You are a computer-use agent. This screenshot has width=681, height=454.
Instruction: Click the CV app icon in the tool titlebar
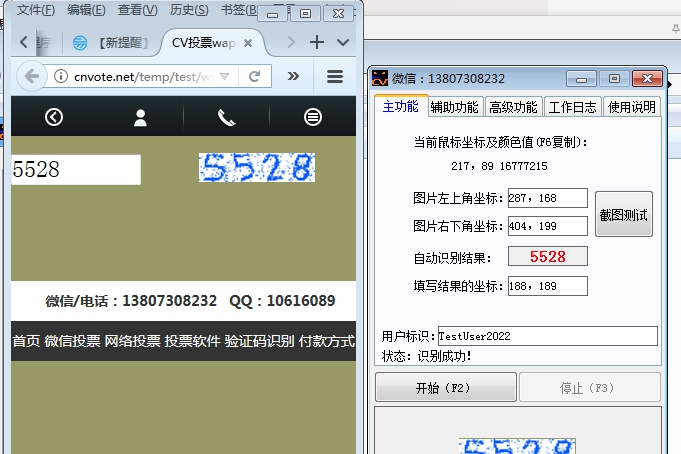380,78
